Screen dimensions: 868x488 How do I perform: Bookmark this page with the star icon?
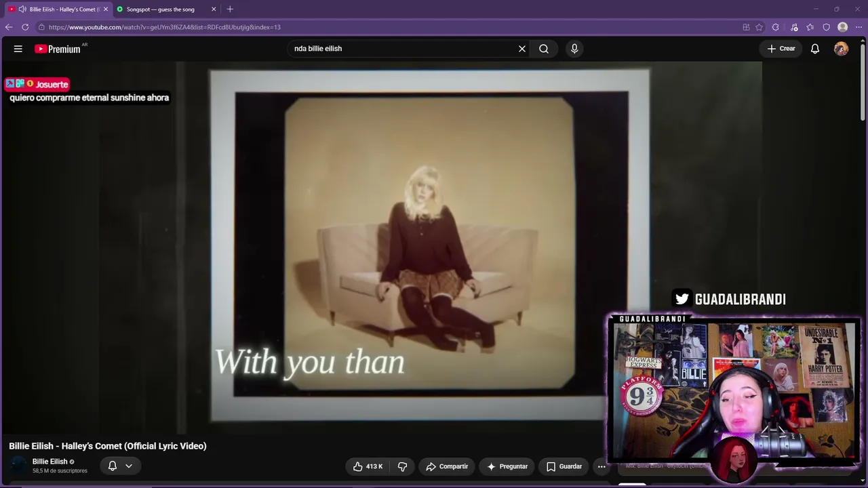click(759, 27)
